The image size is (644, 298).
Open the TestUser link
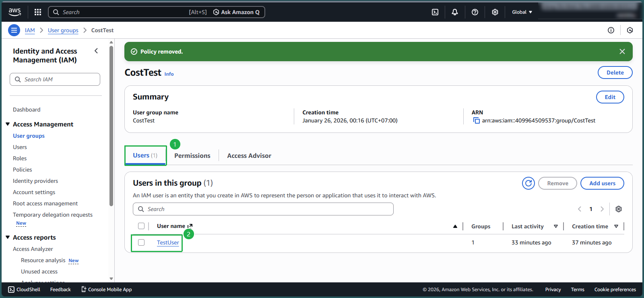168,242
